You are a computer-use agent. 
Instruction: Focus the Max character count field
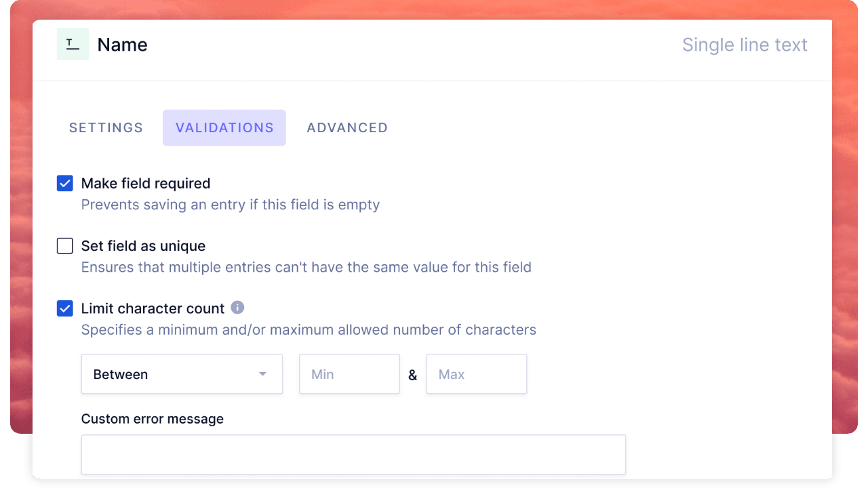(476, 374)
